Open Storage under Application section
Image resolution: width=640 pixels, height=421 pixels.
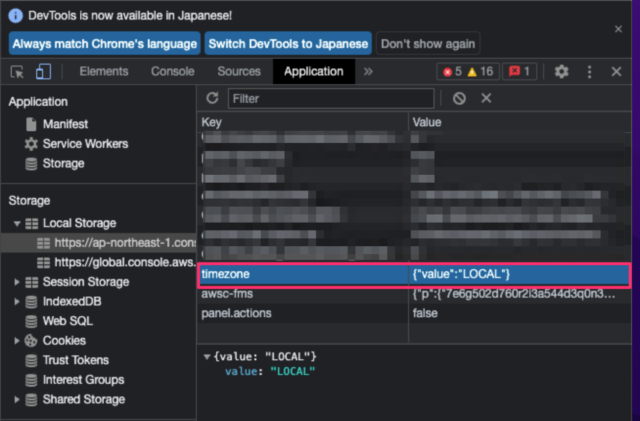click(x=63, y=163)
